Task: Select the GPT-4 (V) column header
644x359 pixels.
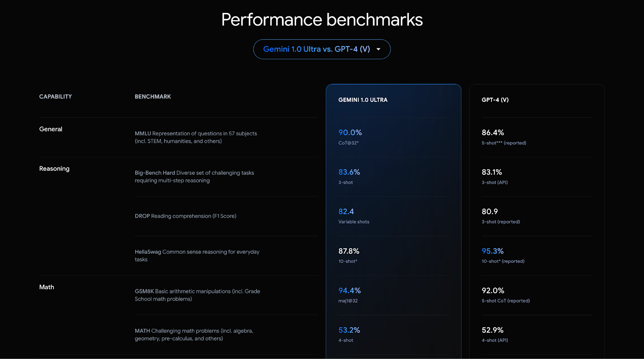Action: coord(495,100)
